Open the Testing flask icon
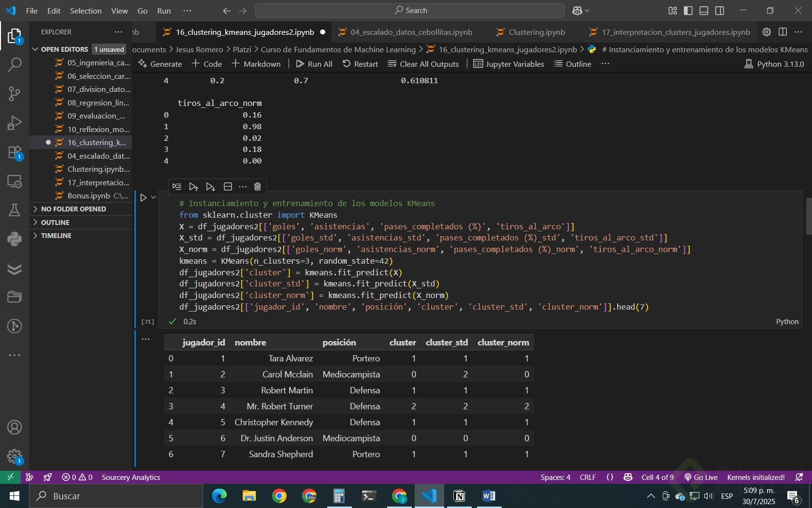 [x=14, y=210]
